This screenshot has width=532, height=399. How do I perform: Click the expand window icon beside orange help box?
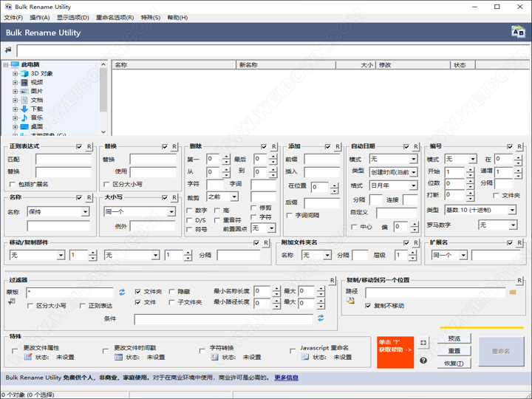[x=423, y=343]
